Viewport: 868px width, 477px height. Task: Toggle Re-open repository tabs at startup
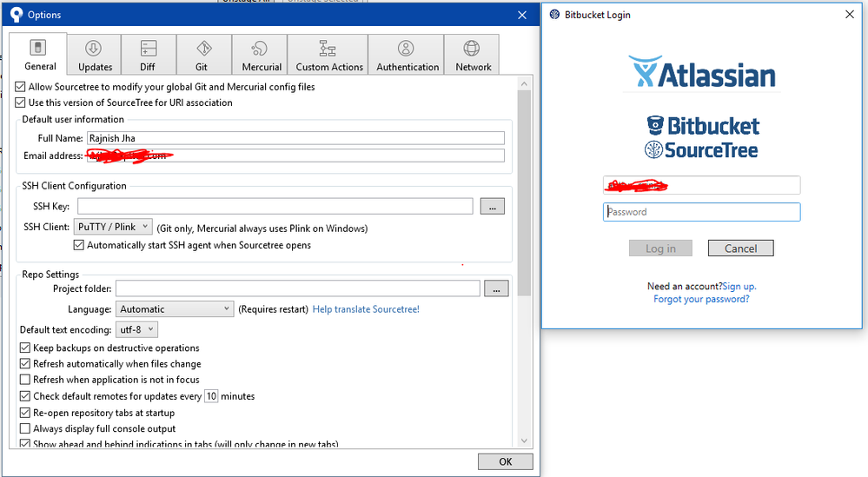(x=25, y=413)
